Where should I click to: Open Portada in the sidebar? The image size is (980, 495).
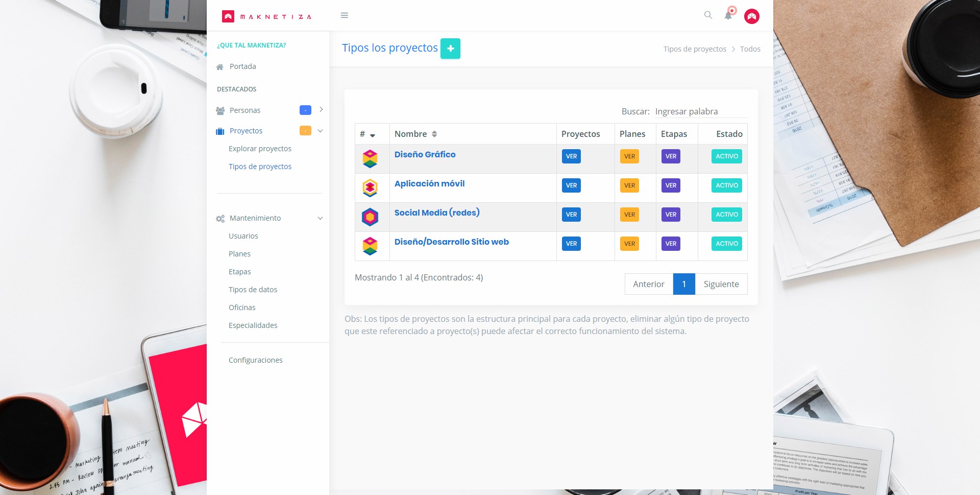point(243,66)
